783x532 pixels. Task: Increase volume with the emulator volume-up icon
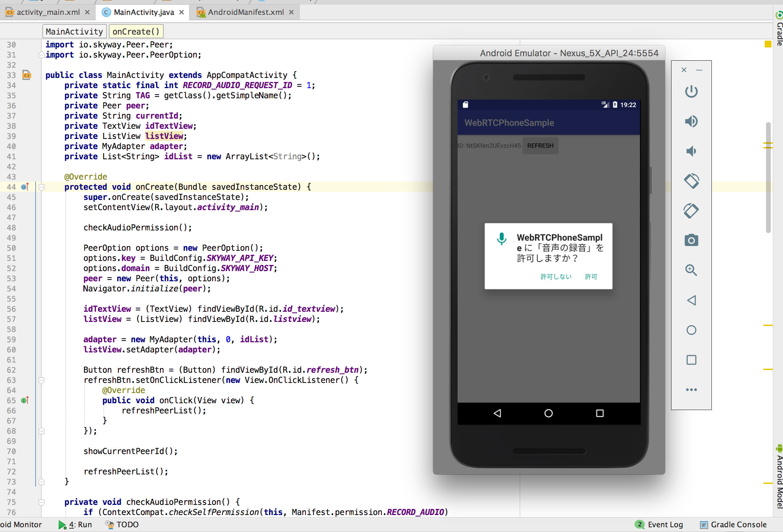click(691, 121)
